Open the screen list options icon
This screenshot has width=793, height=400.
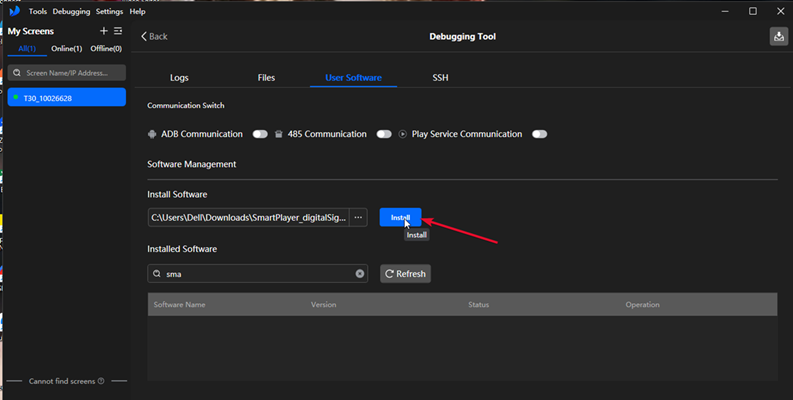[118, 31]
